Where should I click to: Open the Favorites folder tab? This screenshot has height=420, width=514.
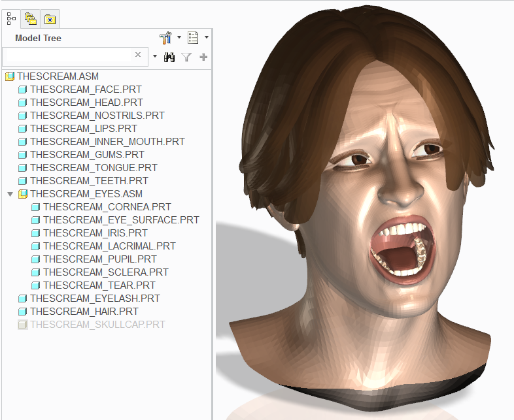(50, 20)
